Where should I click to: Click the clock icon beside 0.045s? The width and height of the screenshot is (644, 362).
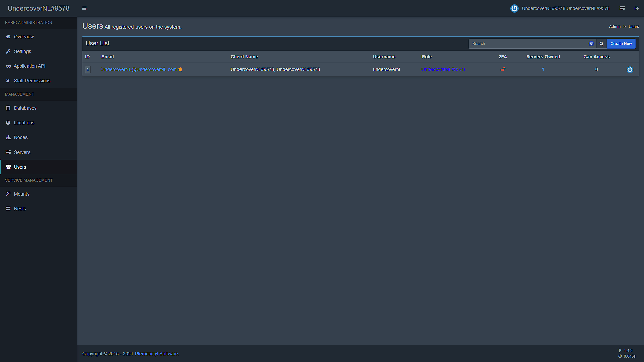[620, 356]
